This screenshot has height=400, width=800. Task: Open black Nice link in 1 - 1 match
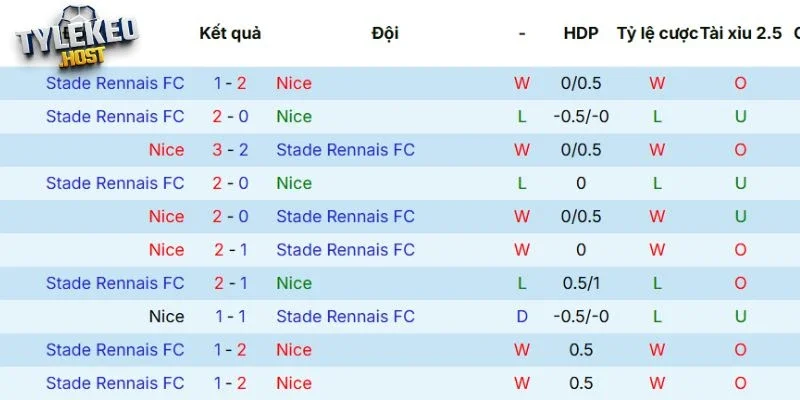(x=166, y=316)
